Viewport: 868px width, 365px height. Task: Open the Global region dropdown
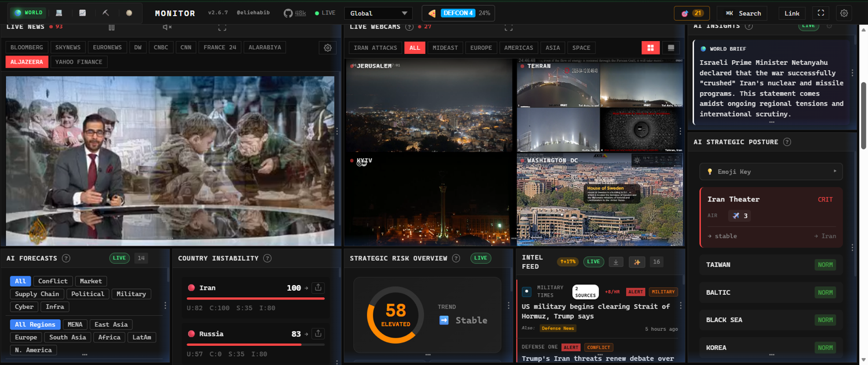378,13
